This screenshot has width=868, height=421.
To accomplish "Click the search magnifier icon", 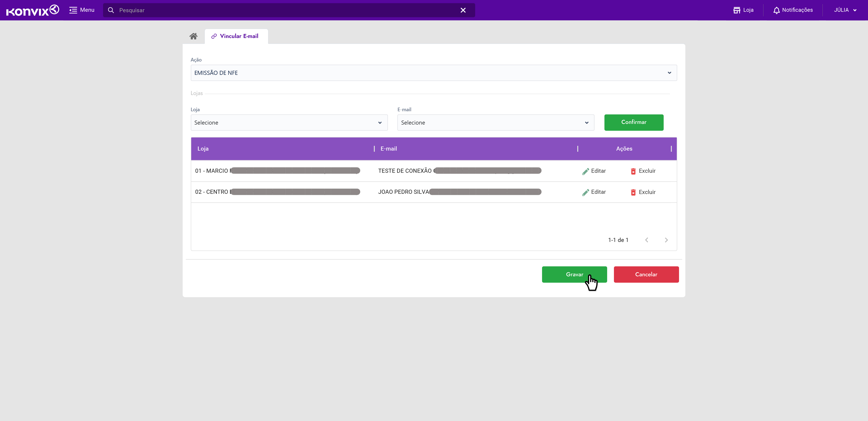I will click(x=111, y=10).
